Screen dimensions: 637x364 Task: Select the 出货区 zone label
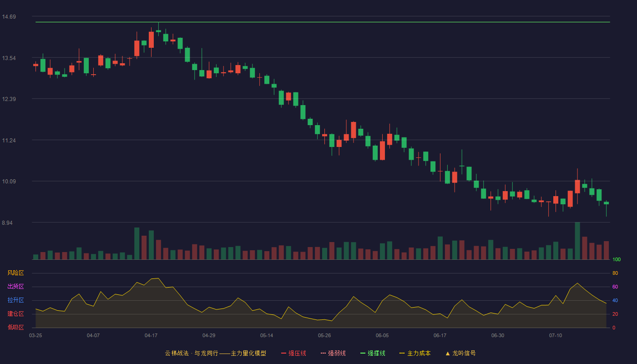(x=15, y=287)
